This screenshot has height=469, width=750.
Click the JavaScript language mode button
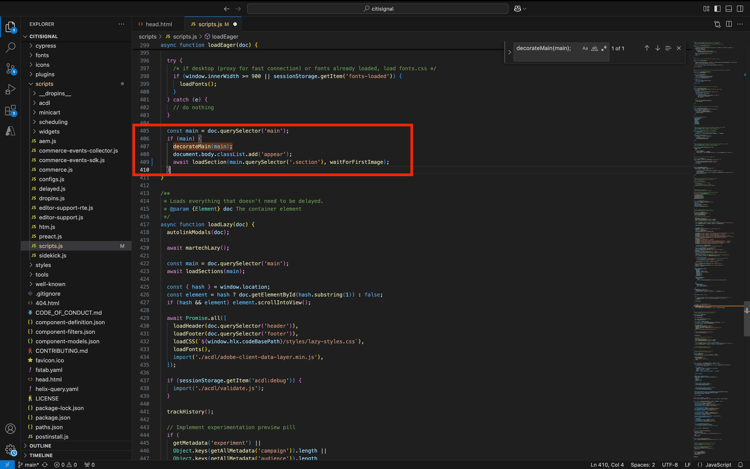718,464
